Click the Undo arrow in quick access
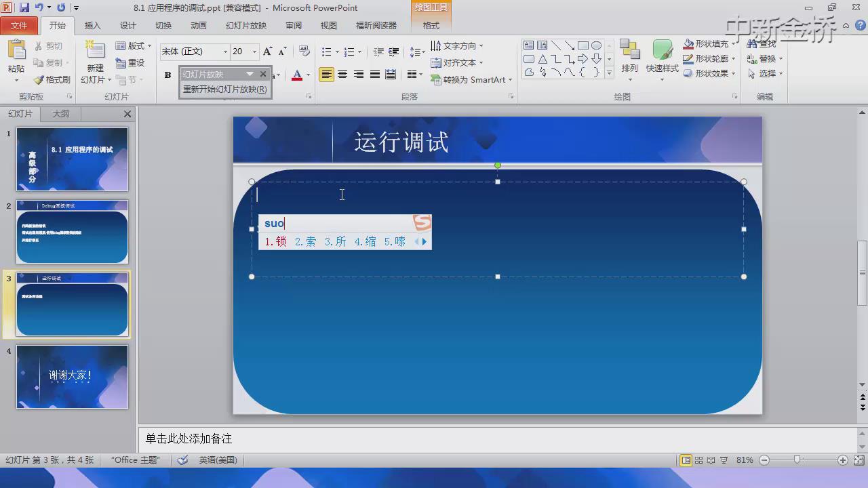Screen dimensions: 868x488 click(39, 7)
